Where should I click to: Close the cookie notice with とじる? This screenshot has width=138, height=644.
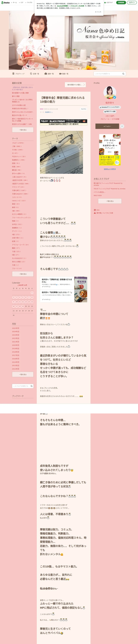tap(98, 12)
